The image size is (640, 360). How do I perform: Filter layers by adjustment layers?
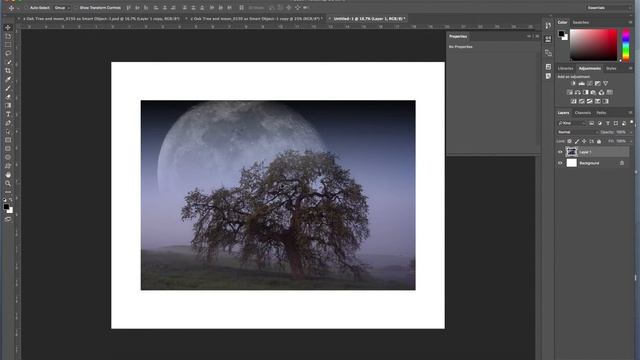[x=600, y=123]
